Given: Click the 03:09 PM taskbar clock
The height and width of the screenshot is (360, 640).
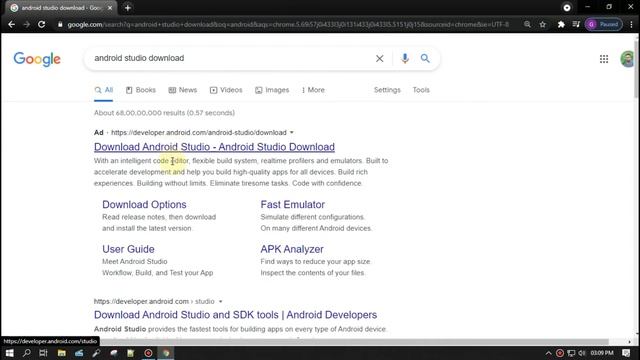Looking at the screenshot, I should click(x=602, y=353).
